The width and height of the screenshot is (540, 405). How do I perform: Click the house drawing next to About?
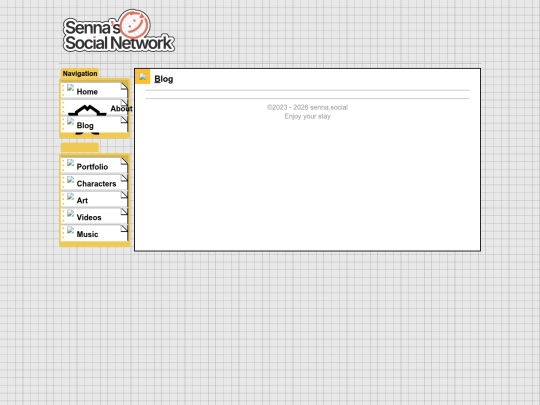(87, 111)
